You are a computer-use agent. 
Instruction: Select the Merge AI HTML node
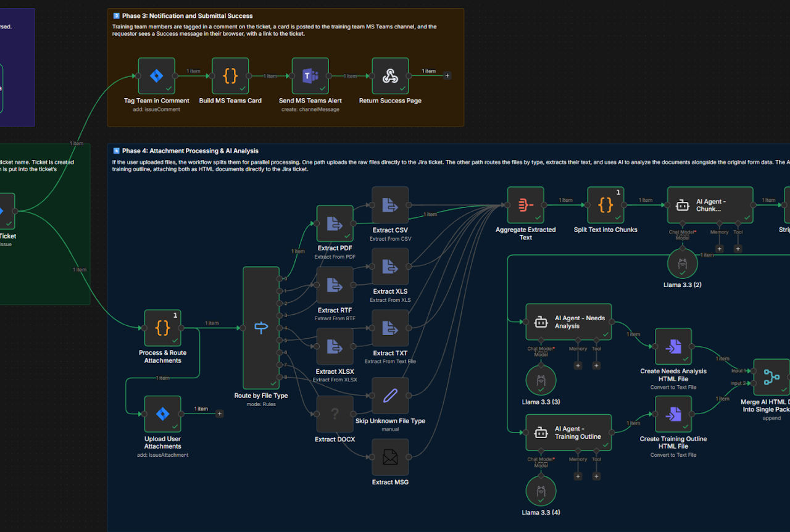(x=771, y=377)
